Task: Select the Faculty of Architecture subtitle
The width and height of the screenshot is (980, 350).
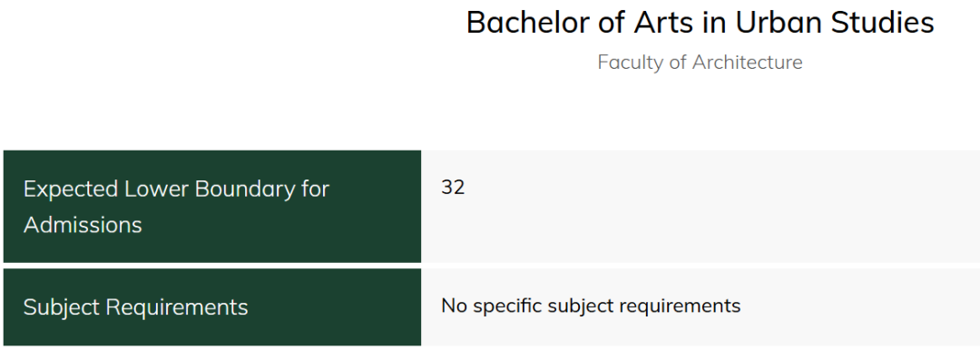Action: 700,63
